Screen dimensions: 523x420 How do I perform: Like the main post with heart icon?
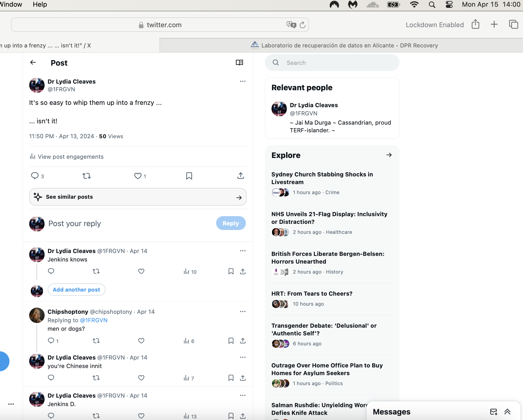138,176
